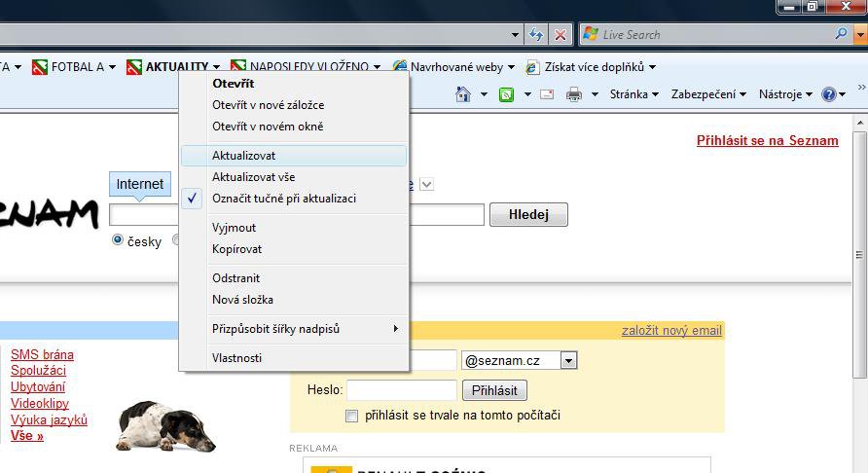Image resolution: width=868 pixels, height=473 pixels.
Task: Click into the Heslo password field
Action: [401, 390]
